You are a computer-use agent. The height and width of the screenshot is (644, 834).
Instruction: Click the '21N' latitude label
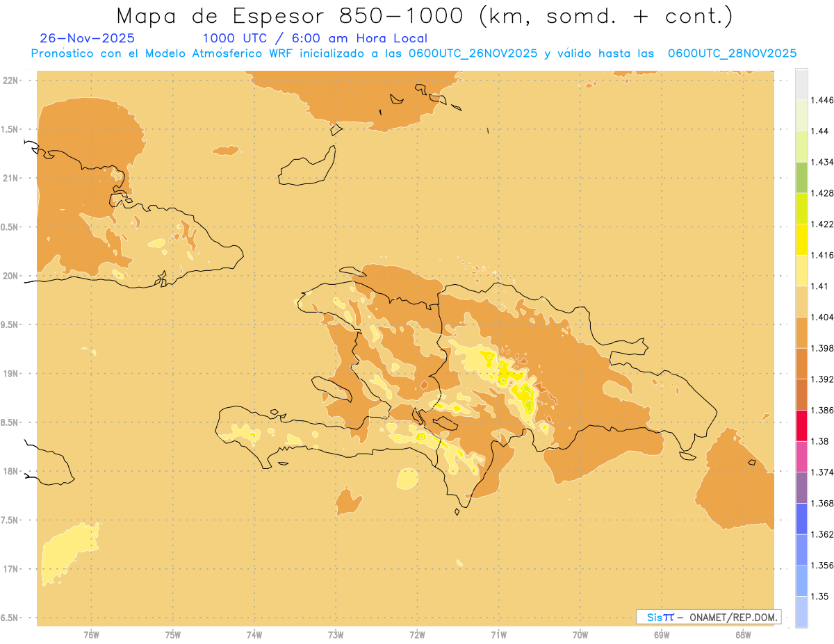pos(10,178)
